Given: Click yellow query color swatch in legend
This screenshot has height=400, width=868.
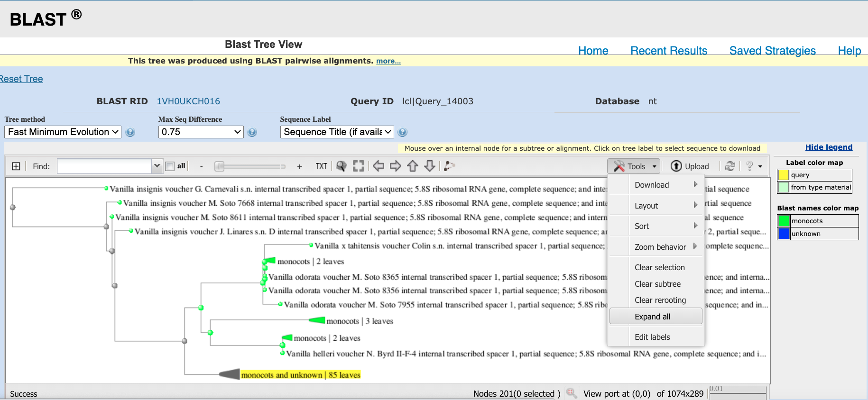Looking at the screenshot, I should [x=784, y=175].
